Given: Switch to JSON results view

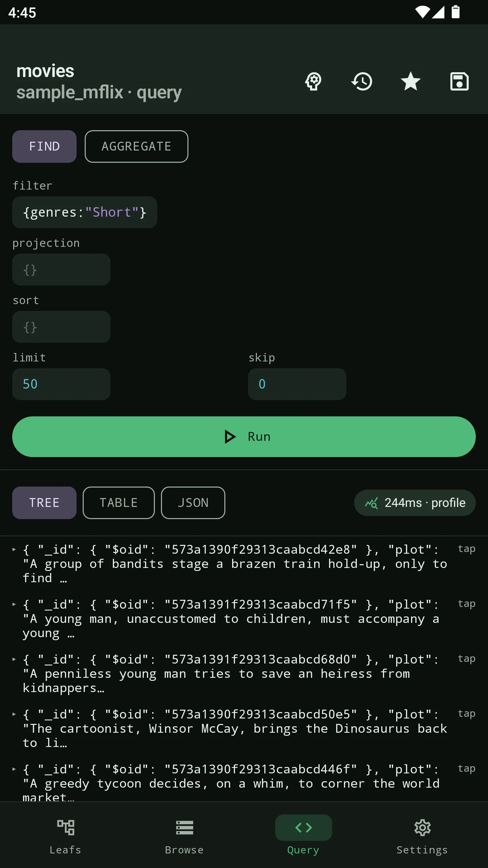Looking at the screenshot, I should pos(193,503).
